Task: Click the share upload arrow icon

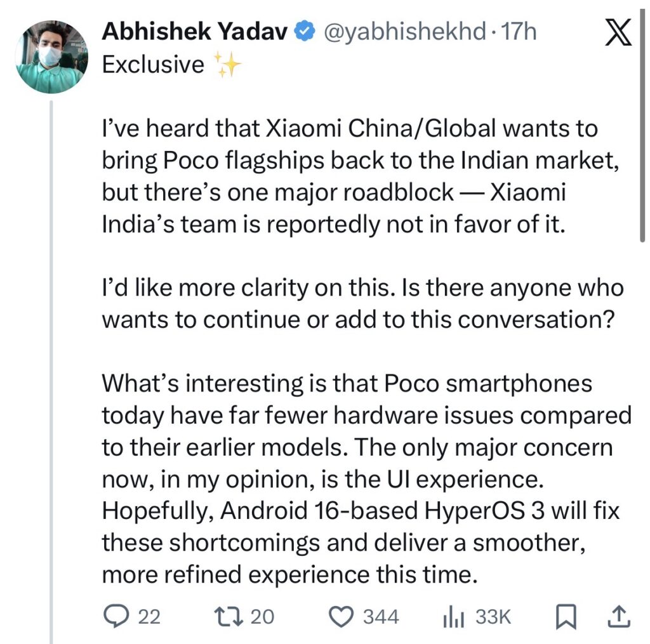Action: coord(620,615)
